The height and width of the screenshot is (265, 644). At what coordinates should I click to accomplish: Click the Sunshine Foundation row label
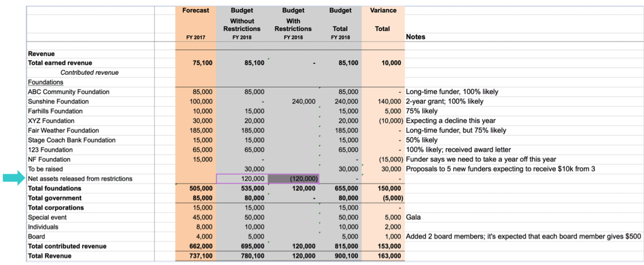[58, 101]
